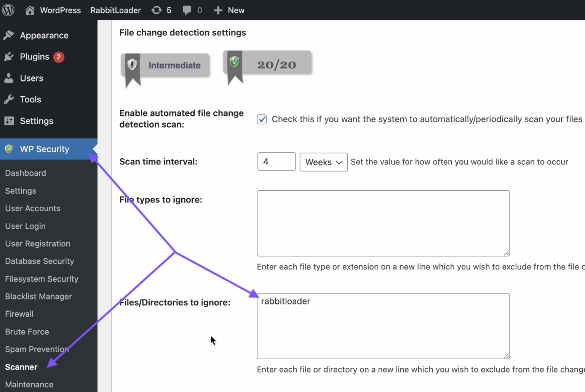The height and width of the screenshot is (392, 585).
Task: Click the Plugins plug icon
Action: [x=9, y=56]
